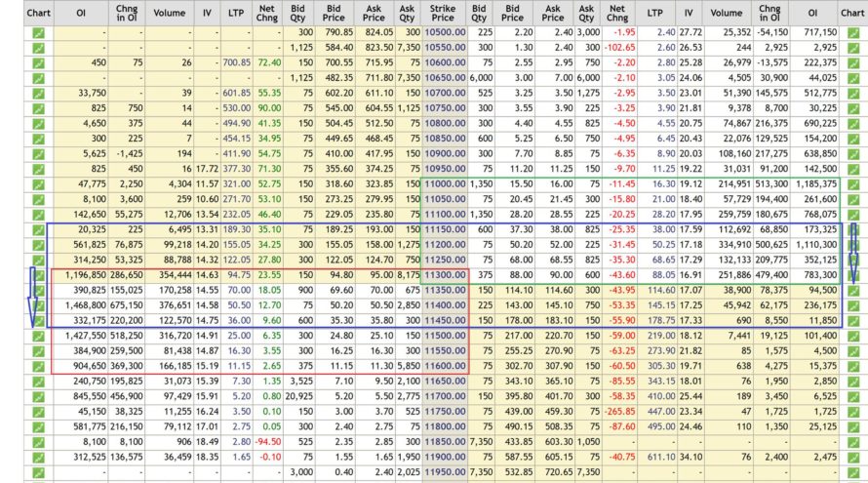This screenshot has height=483, width=868.
Task: Open call chart icon for 11800 strike
Action: [x=38, y=427]
